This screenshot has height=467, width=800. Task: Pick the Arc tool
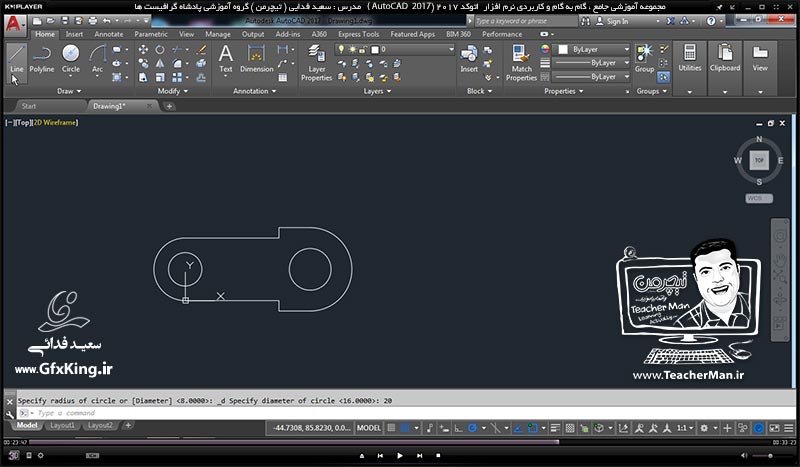97,59
